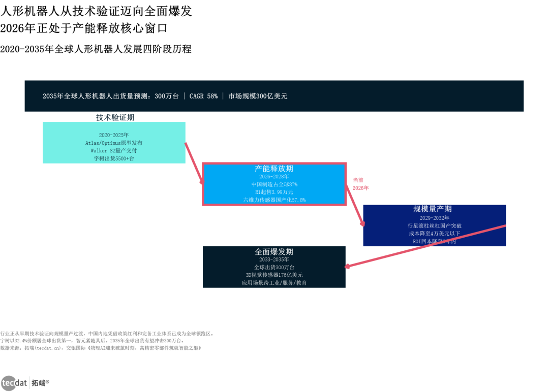This screenshot has height=392, width=549.
Task: Click the red '2026年' label
Action: [360, 188]
